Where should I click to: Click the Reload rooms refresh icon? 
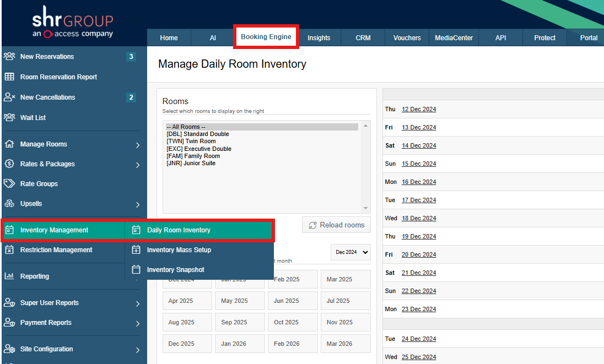click(x=312, y=225)
